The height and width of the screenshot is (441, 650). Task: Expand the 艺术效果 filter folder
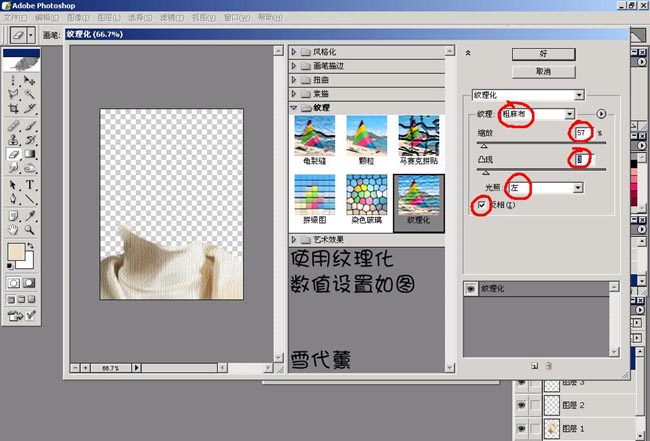295,239
